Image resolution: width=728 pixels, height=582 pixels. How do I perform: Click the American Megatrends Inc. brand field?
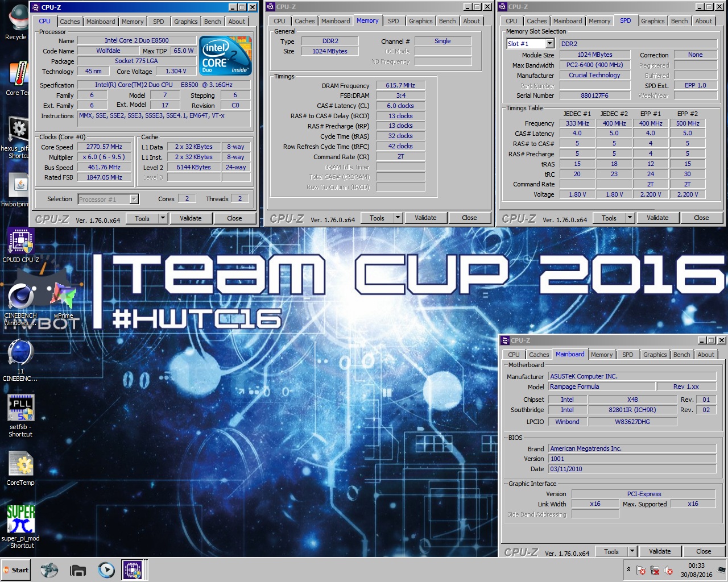632,448
